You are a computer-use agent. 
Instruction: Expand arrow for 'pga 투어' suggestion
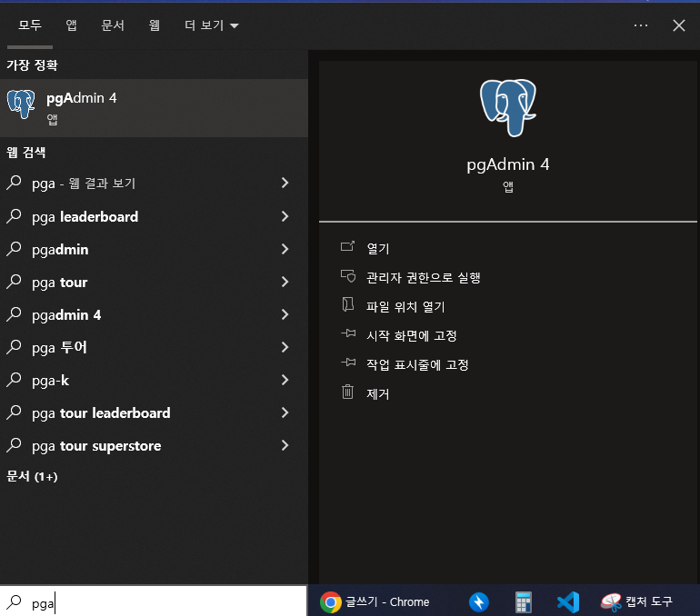point(285,347)
